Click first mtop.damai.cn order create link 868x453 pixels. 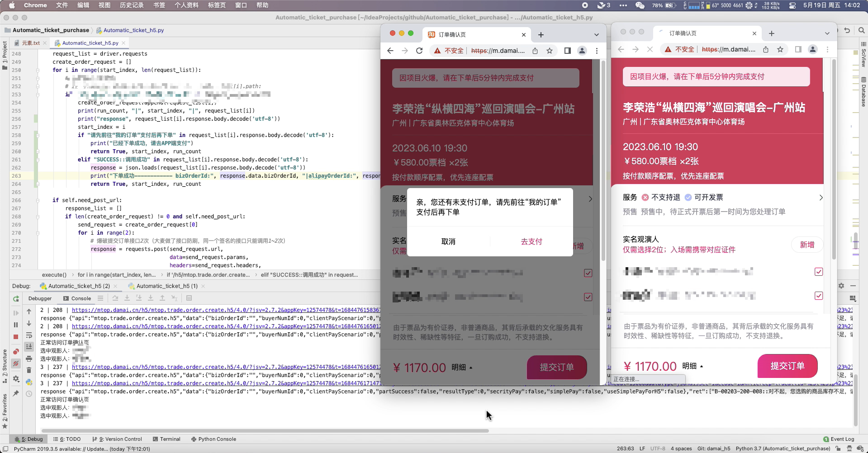[226, 310]
